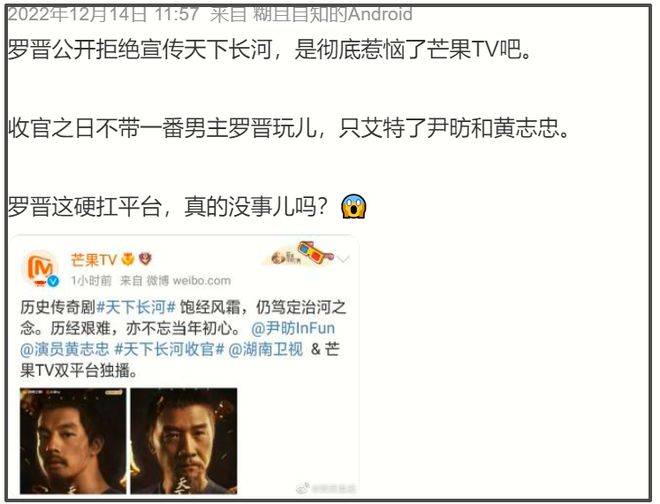
Task: Open the 芒果TV account name link
Action: [x=93, y=260]
